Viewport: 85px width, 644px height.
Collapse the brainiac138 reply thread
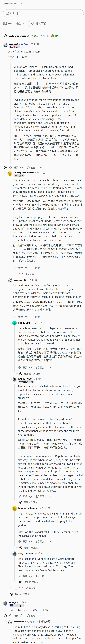[10, 317]
